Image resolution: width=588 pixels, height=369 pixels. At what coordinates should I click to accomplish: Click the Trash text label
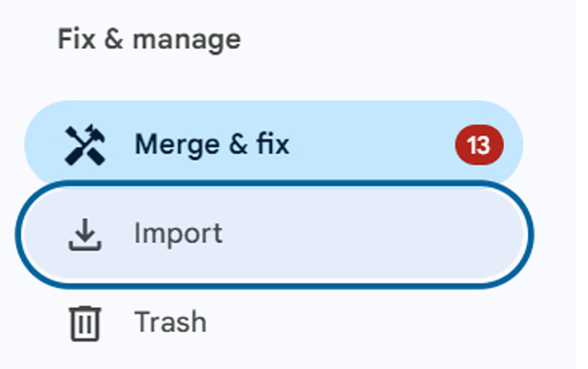point(171,323)
